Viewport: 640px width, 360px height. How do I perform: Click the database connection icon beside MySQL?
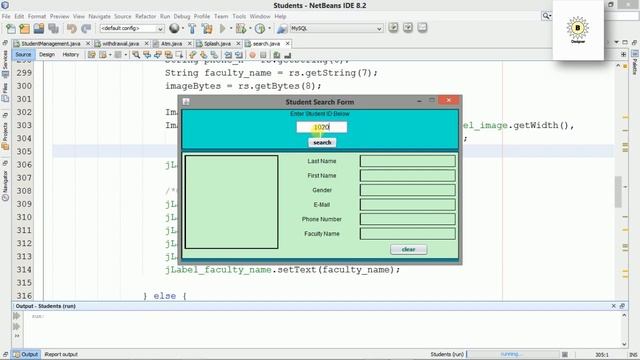tap(282, 29)
